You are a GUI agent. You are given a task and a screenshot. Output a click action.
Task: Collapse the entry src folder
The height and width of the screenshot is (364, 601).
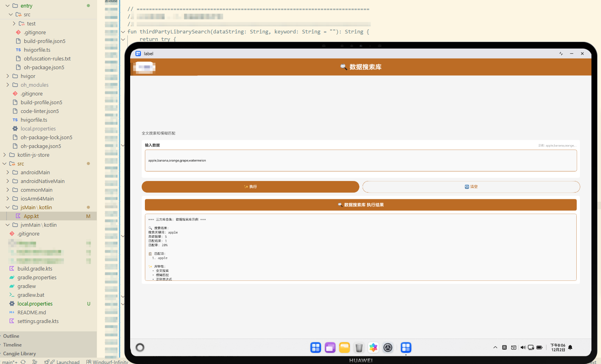(11, 14)
